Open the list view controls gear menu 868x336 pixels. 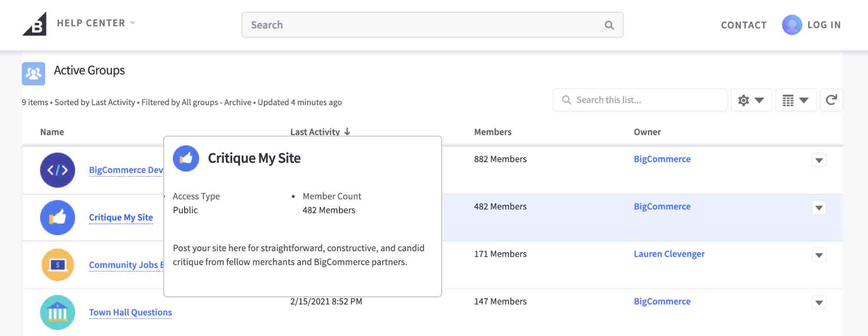pos(751,100)
